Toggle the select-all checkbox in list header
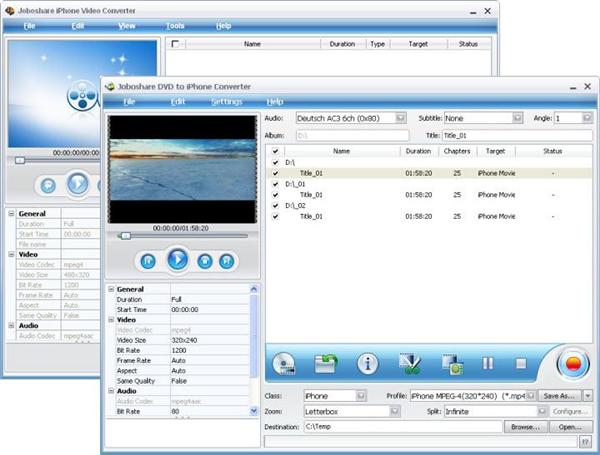The image size is (600, 455). (x=275, y=151)
